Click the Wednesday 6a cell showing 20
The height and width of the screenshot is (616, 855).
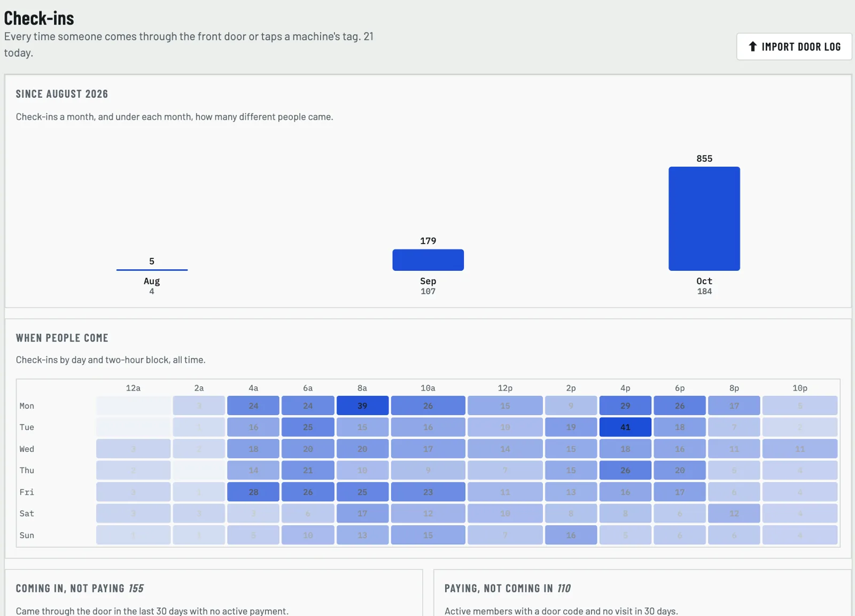(x=308, y=449)
